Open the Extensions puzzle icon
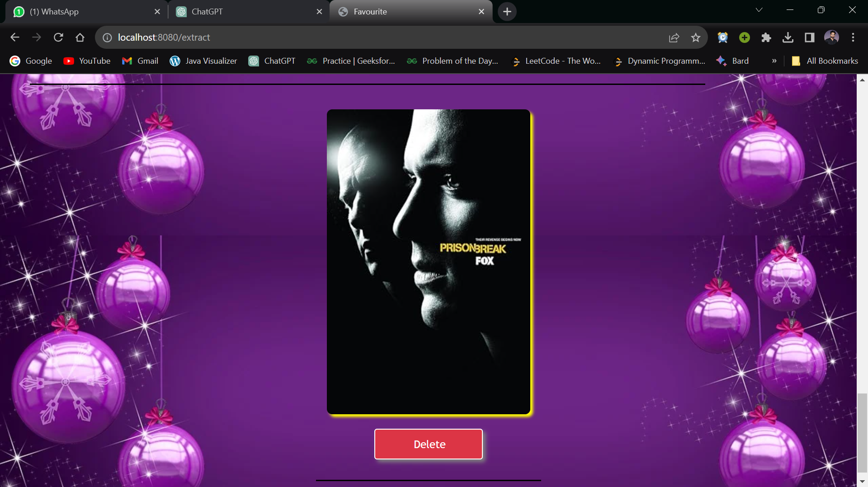 [766, 37]
